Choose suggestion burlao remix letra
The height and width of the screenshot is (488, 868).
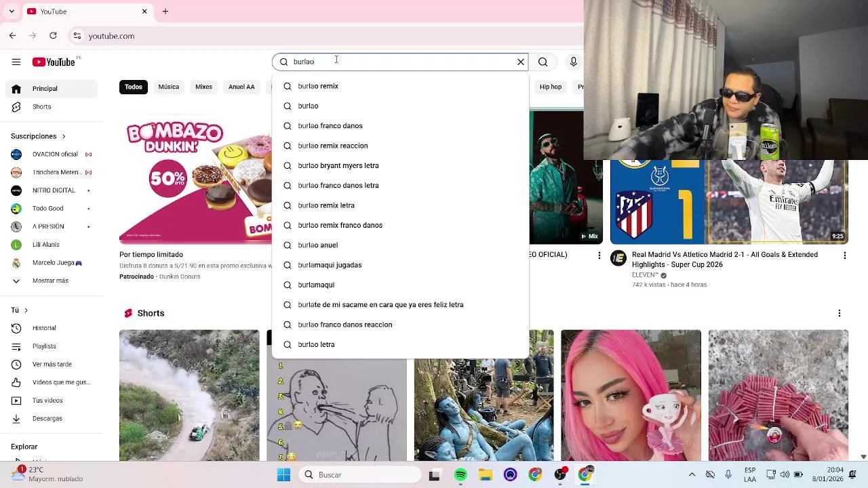(400, 205)
